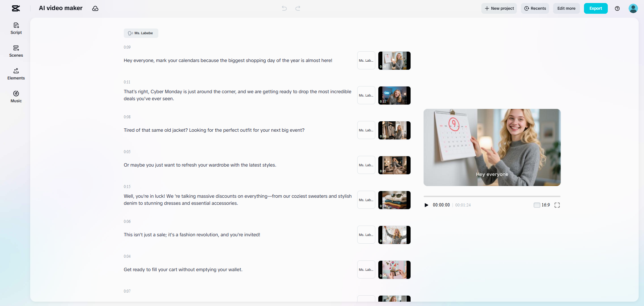The height and width of the screenshot is (306, 644).
Task: Edit script line 'That's right, Cyber Monday'
Action: point(237,95)
